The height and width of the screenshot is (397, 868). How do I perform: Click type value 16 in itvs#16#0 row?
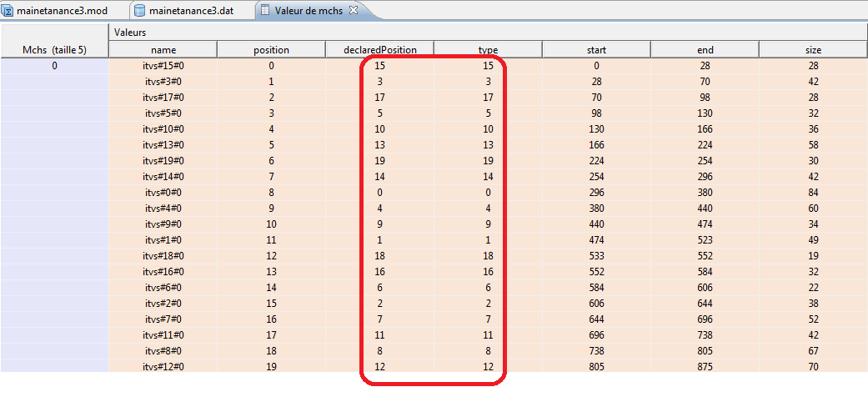(488, 272)
